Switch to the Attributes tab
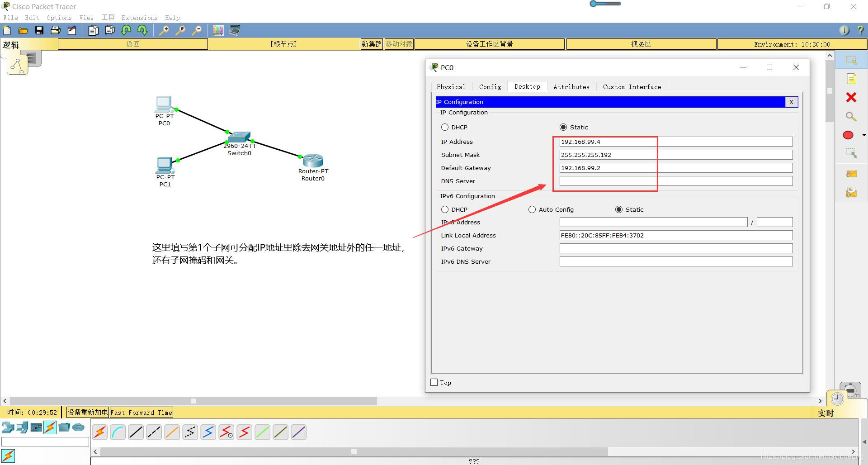Viewport: 868px width, 465px height. click(x=571, y=87)
